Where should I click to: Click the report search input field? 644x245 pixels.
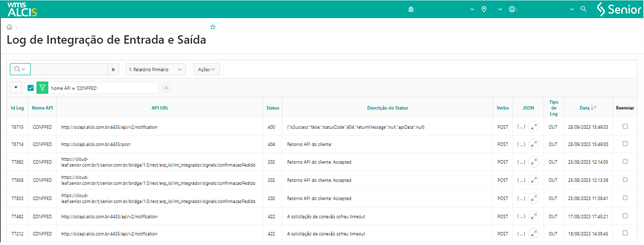pos(69,69)
